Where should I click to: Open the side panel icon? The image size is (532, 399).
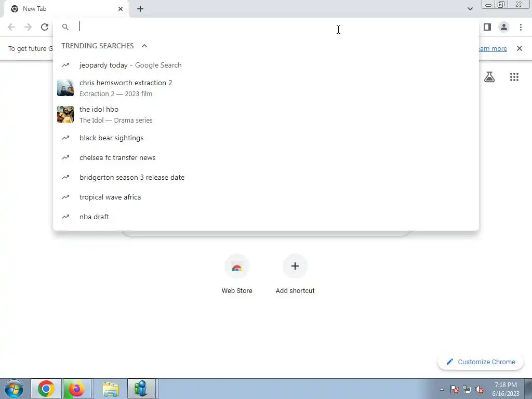tap(487, 27)
